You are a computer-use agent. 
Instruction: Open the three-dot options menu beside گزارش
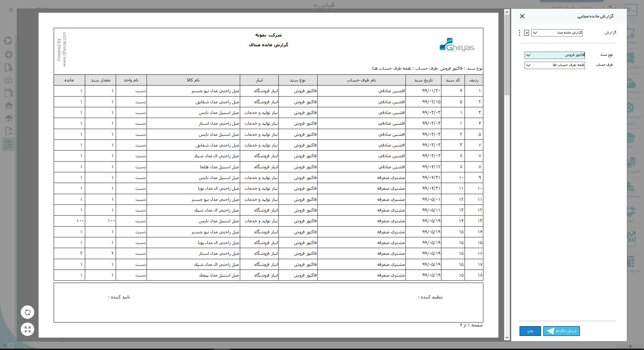520,33
